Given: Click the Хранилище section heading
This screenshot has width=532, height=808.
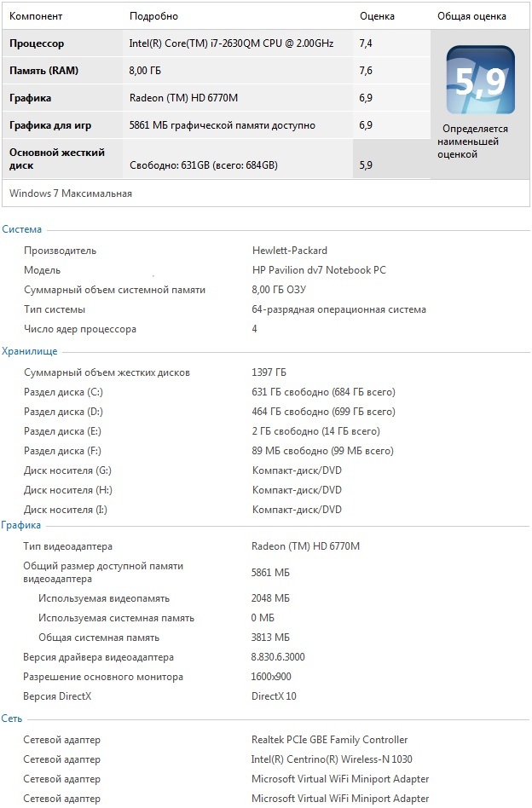Looking at the screenshot, I should tap(29, 351).
